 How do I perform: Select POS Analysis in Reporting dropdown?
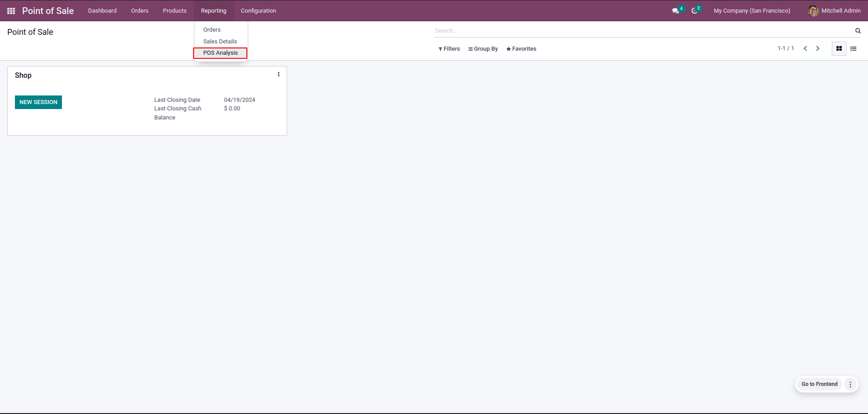(x=220, y=53)
